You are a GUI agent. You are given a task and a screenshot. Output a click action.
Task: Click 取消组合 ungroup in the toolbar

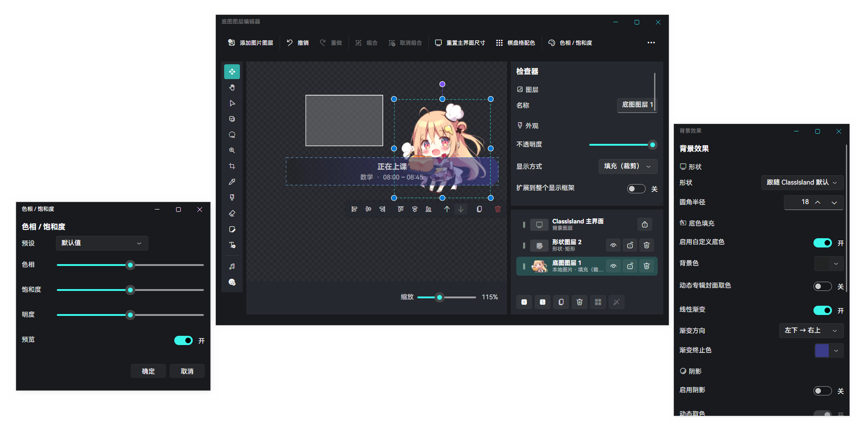pyautogui.click(x=405, y=43)
